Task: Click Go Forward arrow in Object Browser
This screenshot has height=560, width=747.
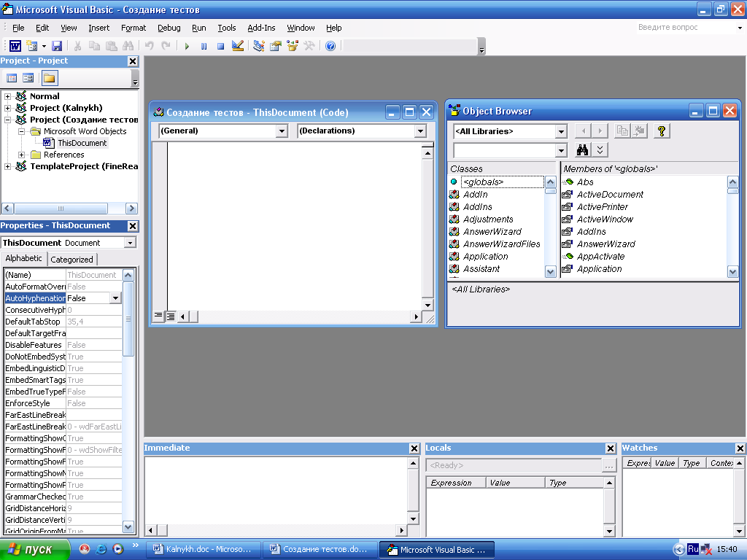Action: click(x=600, y=131)
